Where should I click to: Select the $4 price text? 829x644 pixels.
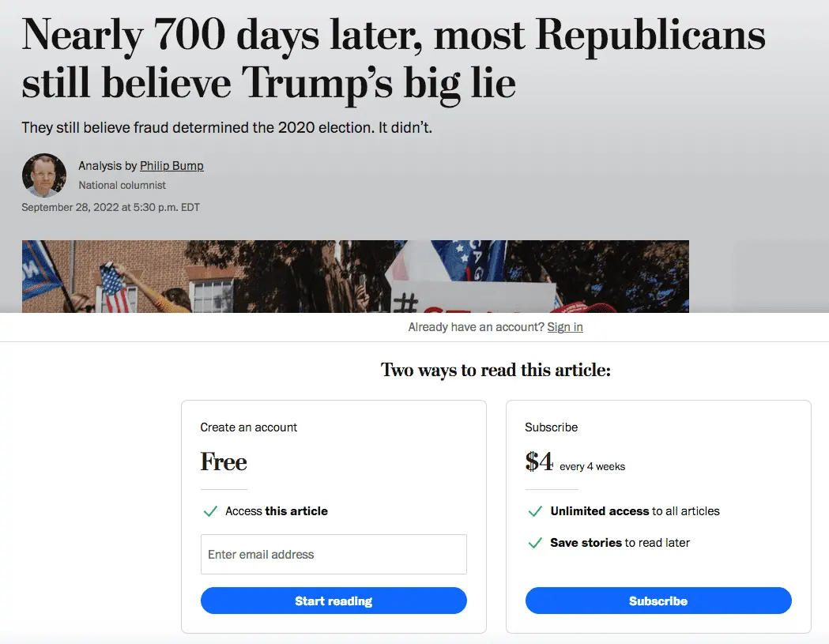point(540,462)
